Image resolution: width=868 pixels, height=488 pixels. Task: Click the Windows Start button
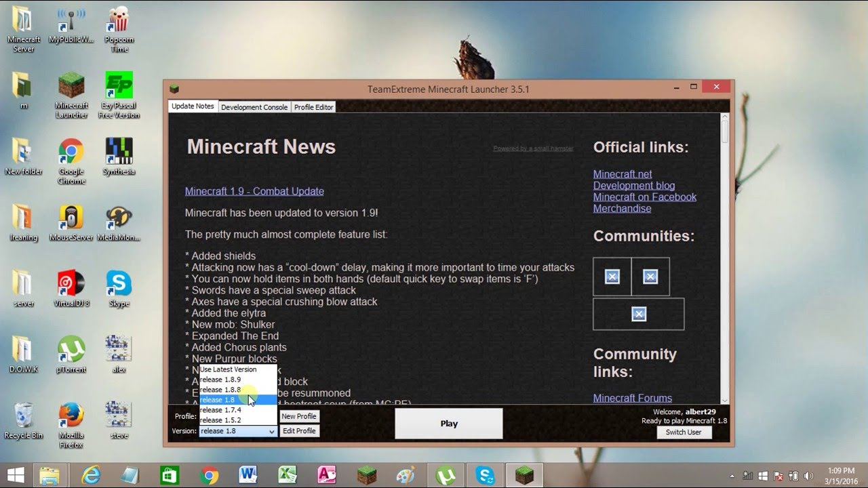pos(16,475)
